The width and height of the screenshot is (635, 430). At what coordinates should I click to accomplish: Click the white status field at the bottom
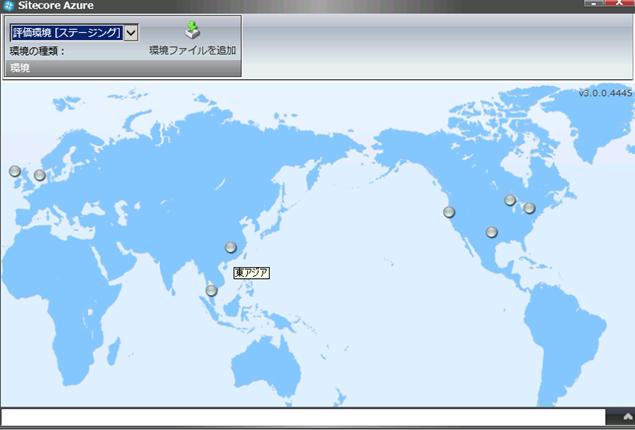[303, 417]
